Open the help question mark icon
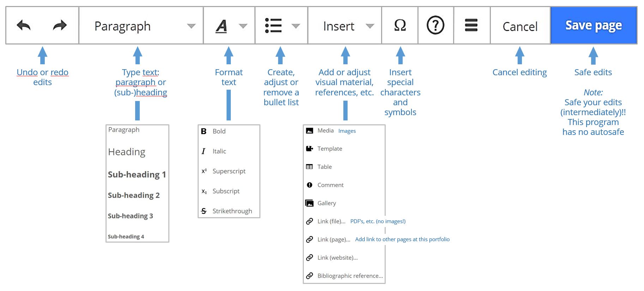The height and width of the screenshot is (291, 644). pos(435,25)
